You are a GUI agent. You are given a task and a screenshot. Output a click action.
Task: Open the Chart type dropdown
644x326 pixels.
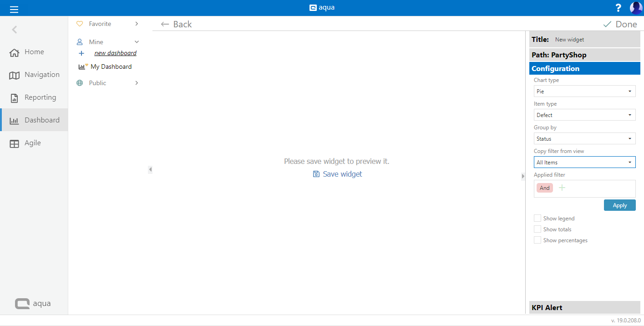pyautogui.click(x=584, y=92)
